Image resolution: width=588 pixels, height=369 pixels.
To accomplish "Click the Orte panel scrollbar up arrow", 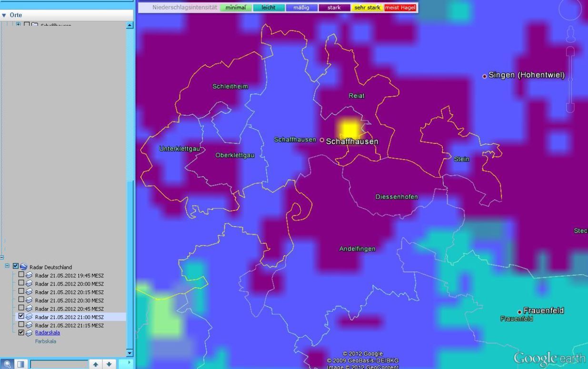I will (130, 25).
